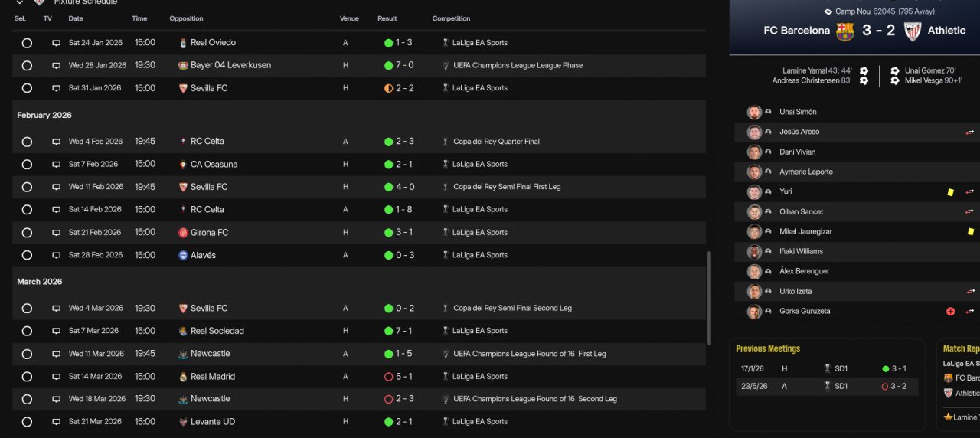Open Iñaki Williams player profile link
The width and height of the screenshot is (980, 438).
pyautogui.click(x=801, y=251)
